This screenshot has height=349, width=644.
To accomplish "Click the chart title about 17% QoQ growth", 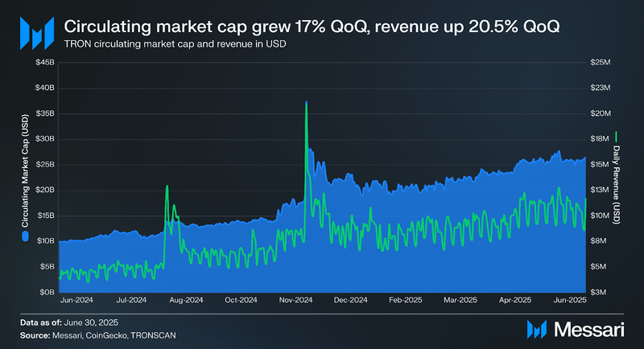I will click(x=312, y=27).
